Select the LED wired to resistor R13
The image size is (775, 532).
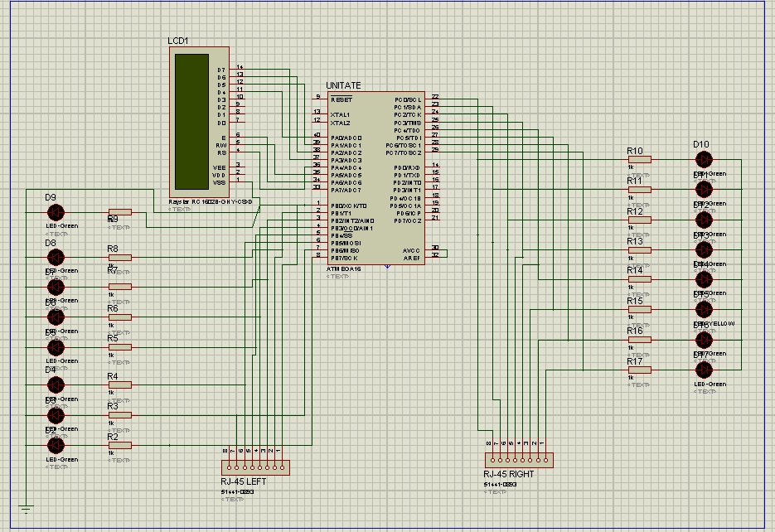click(x=704, y=250)
